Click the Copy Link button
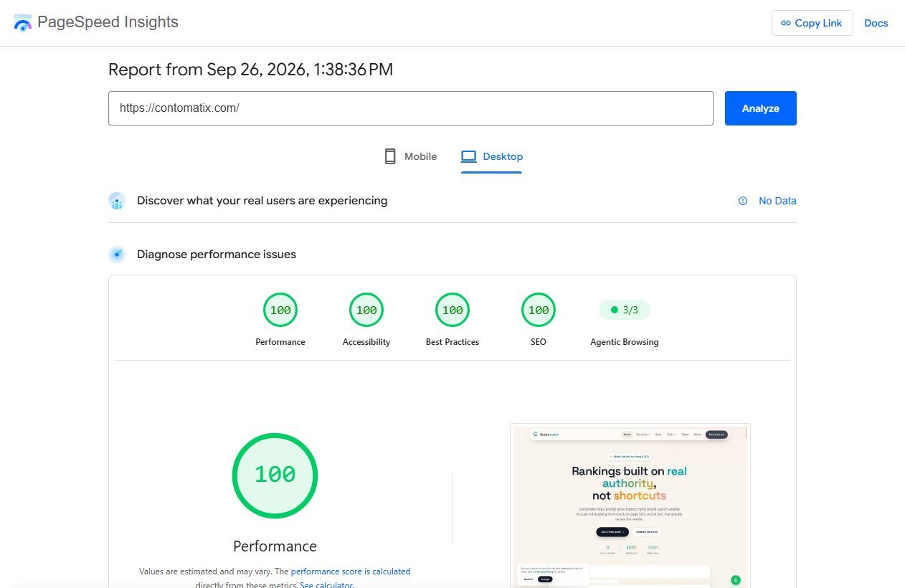This screenshot has width=905, height=588. point(812,23)
